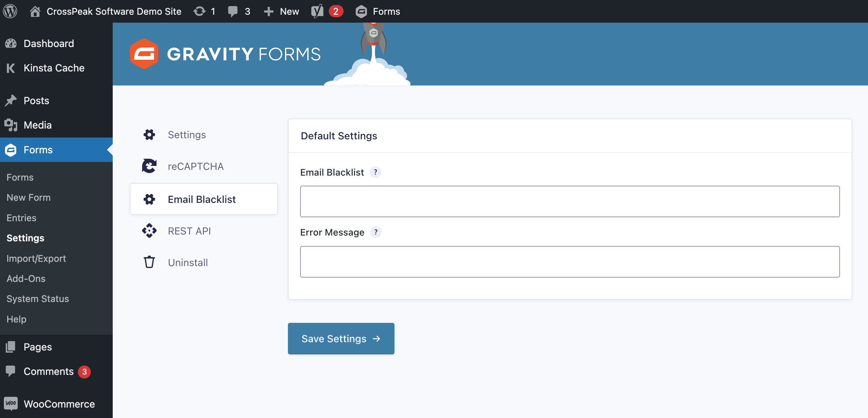Go to Entries in the Forms submenu
The image size is (868, 418).
[22, 218]
